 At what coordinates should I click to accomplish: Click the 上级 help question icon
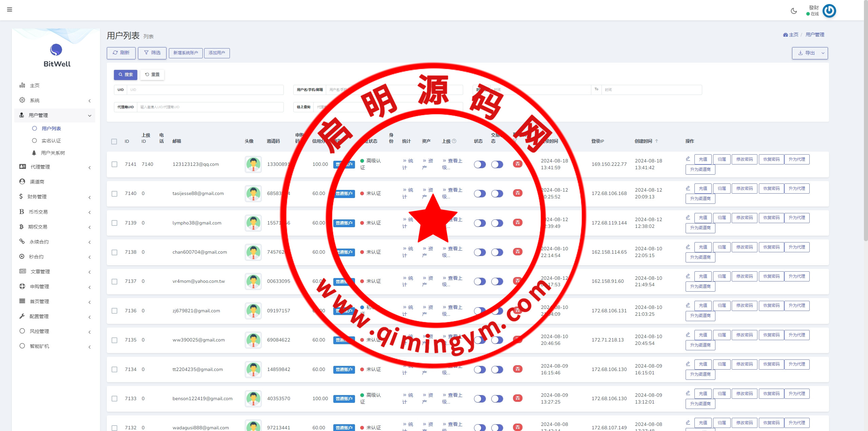454,141
